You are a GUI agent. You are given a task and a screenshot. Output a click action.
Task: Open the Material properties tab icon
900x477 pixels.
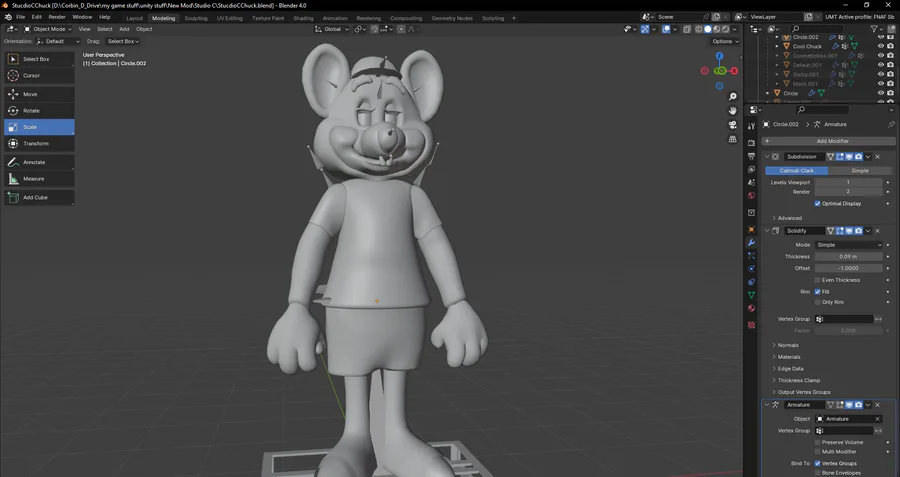click(751, 308)
